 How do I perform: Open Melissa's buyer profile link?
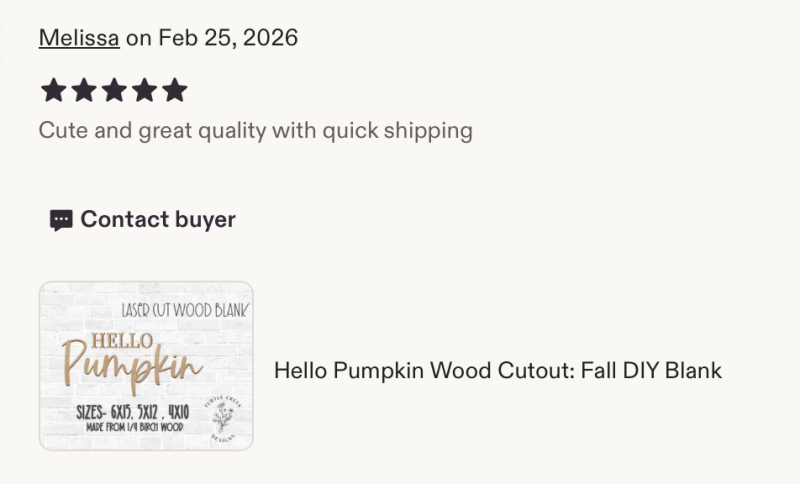point(79,38)
